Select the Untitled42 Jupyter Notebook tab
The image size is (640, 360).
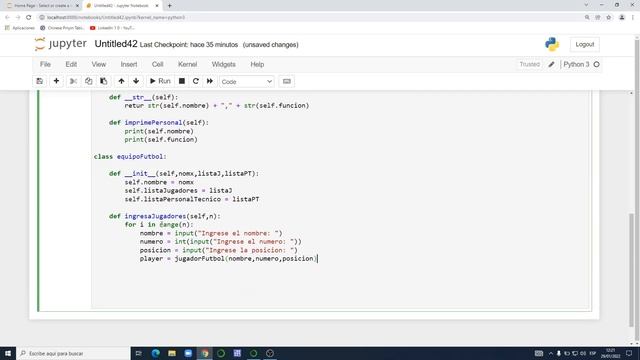point(121,6)
